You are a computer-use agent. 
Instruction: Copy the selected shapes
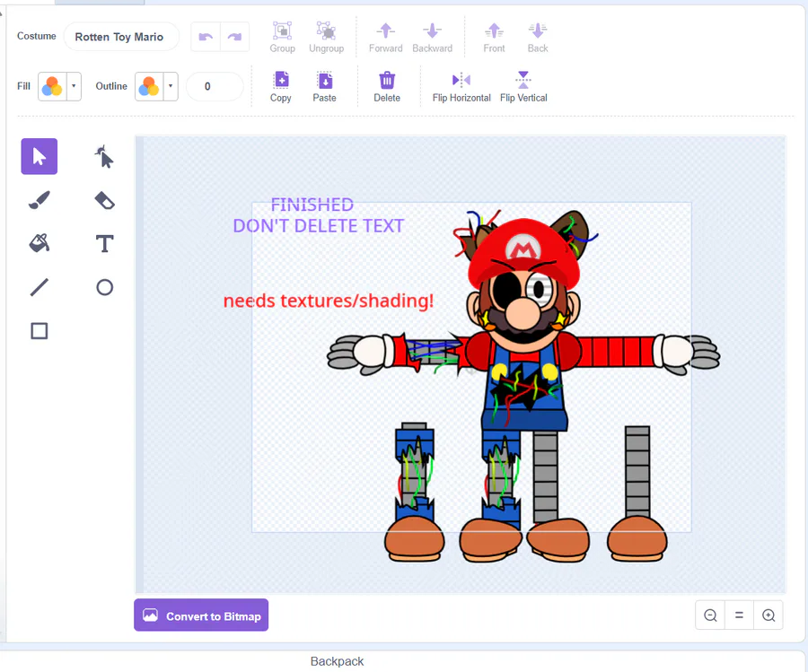tap(281, 87)
